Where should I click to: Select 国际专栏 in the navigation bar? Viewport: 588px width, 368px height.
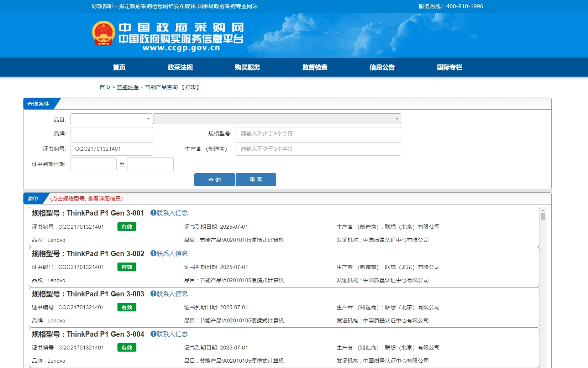click(449, 67)
